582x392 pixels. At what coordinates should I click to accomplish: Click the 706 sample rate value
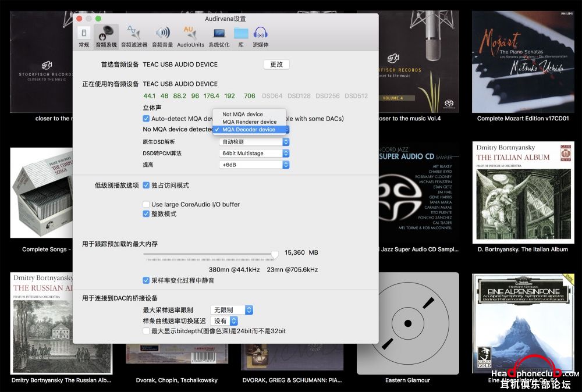coord(250,96)
